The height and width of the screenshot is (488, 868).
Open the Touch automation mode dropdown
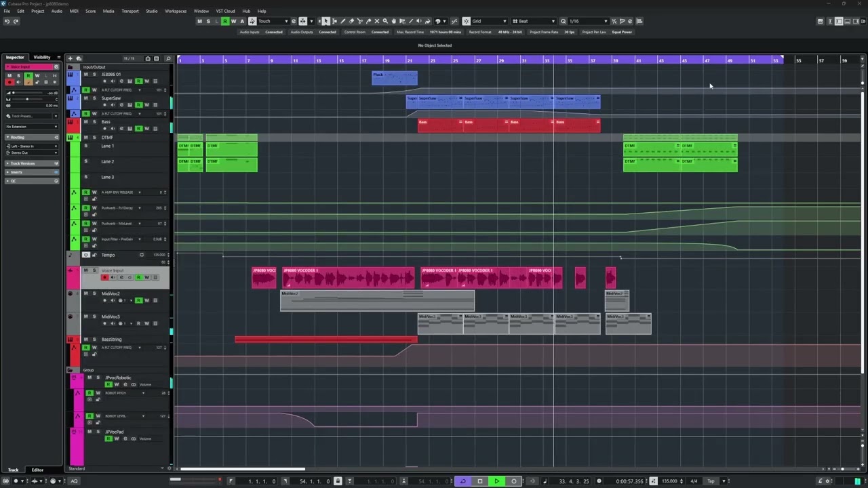272,21
